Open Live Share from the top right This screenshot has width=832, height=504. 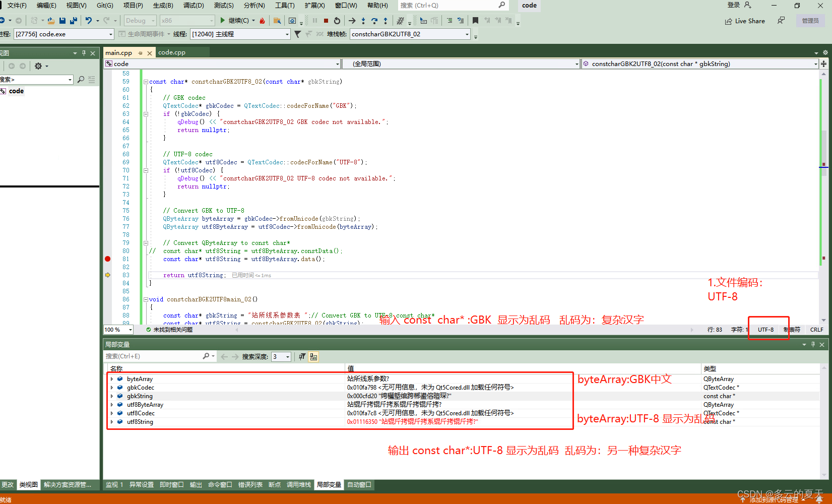coord(745,21)
